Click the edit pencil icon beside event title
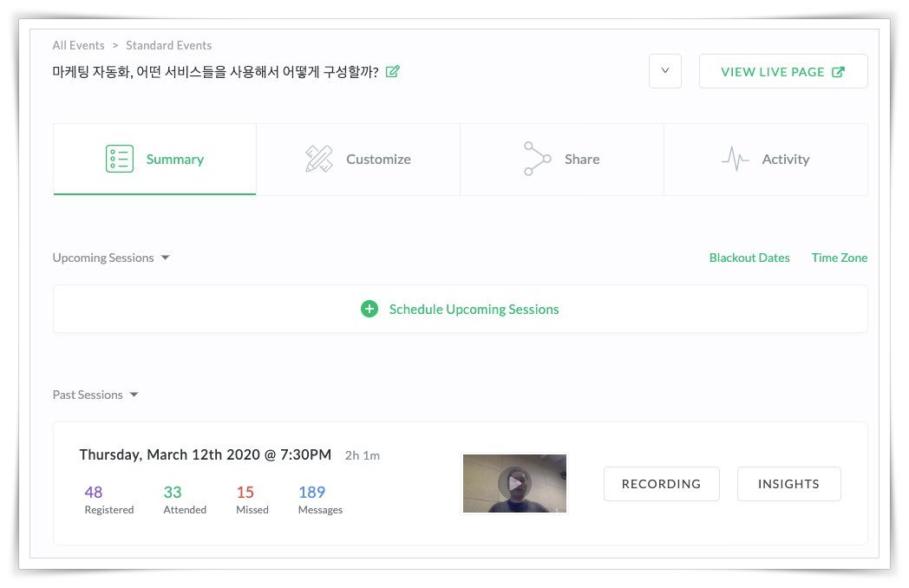Screen dimensions: 909x588 click(x=392, y=71)
